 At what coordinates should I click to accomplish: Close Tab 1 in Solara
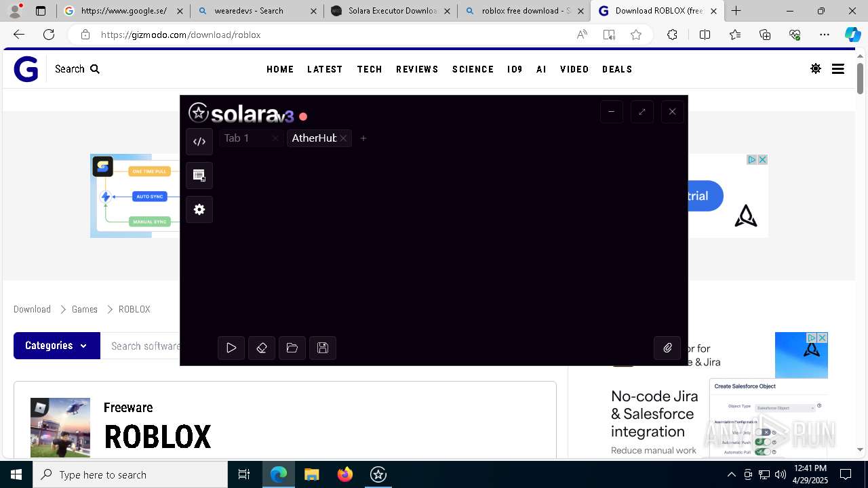(x=275, y=138)
